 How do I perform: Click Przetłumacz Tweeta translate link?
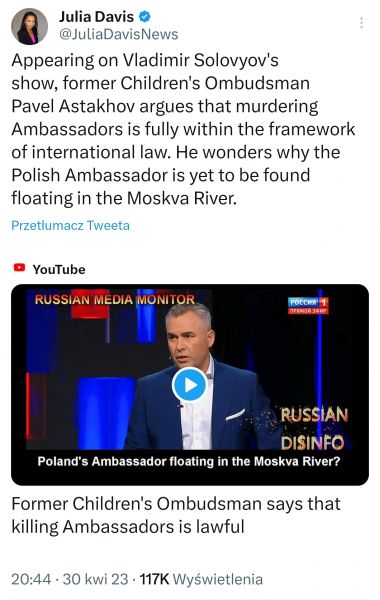coord(70,225)
